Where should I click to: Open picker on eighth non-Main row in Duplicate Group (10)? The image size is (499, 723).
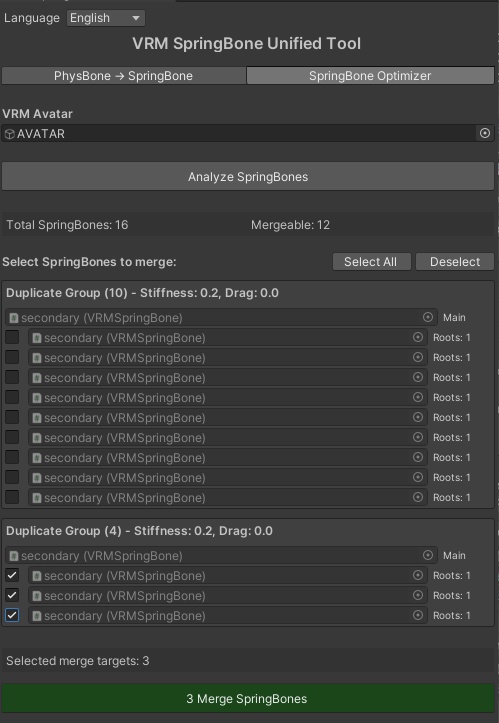pos(418,477)
